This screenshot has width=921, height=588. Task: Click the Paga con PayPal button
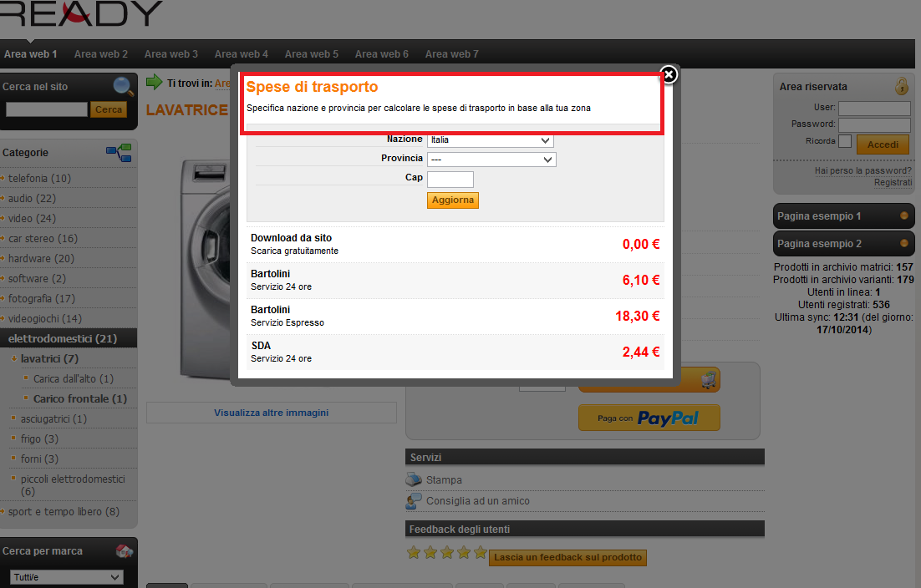click(649, 418)
